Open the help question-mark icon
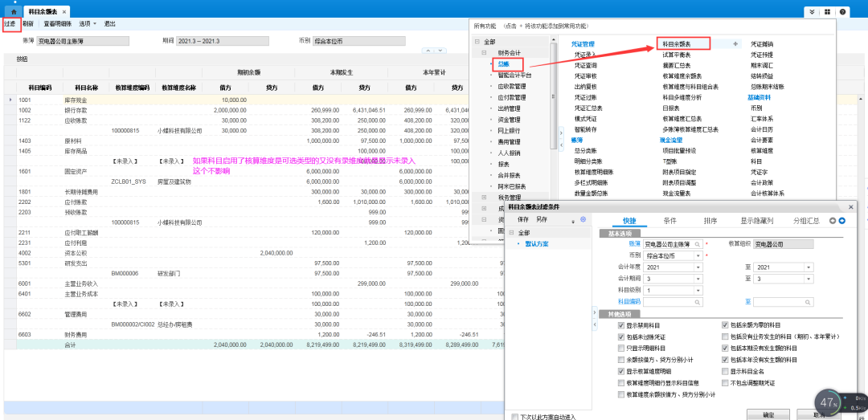This screenshot has height=420, width=868. click(x=842, y=11)
